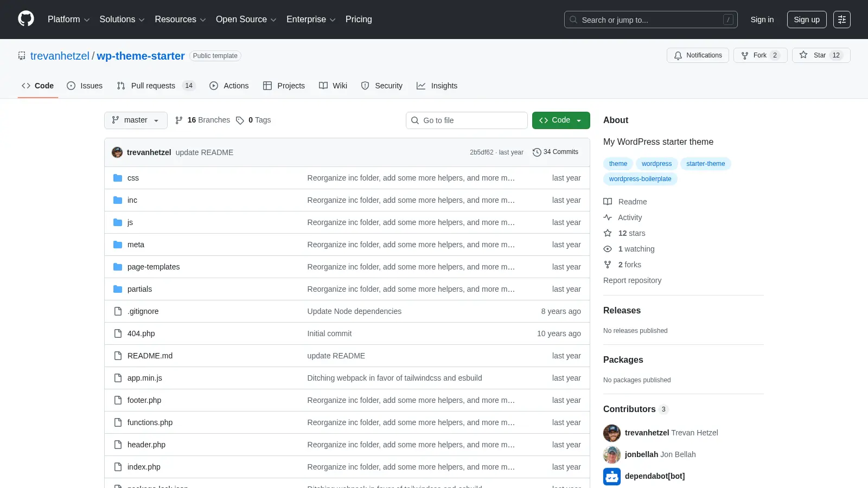Open dependabot[bot] contributor avatar
This screenshot has width=868, height=488.
(612, 476)
